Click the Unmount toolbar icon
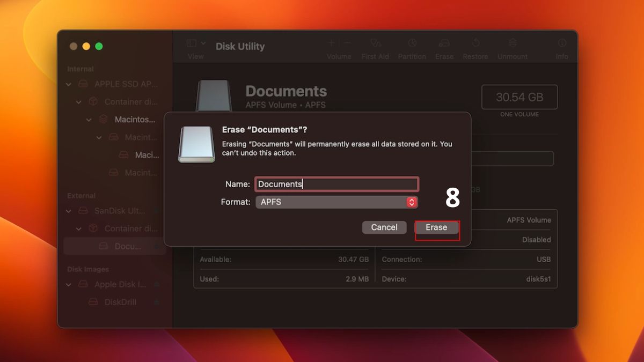The height and width of the screenshot is (362, 644). [x=513, y=43]
